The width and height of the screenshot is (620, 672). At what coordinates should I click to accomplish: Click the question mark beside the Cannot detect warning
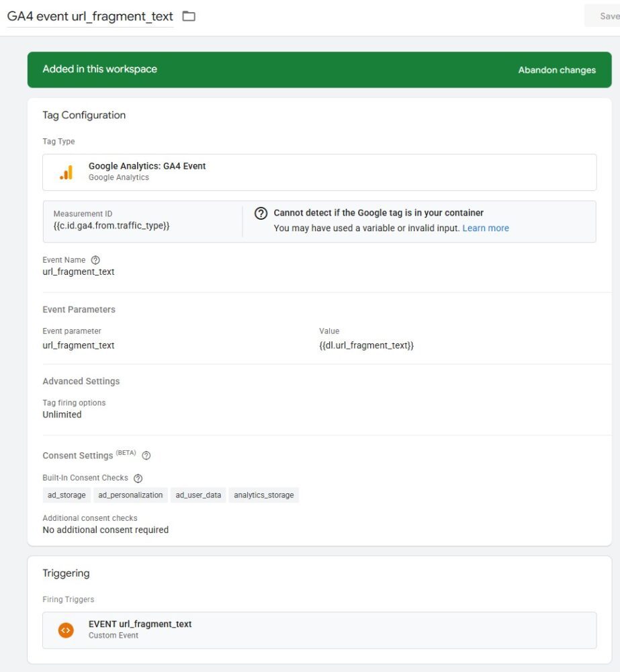point(261,214)
